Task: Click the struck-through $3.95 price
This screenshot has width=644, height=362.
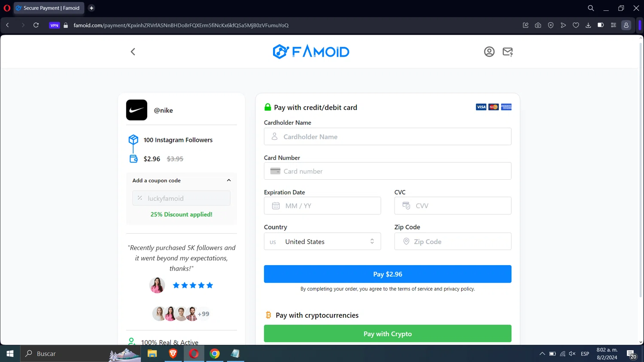Action: tap(175, 159)
